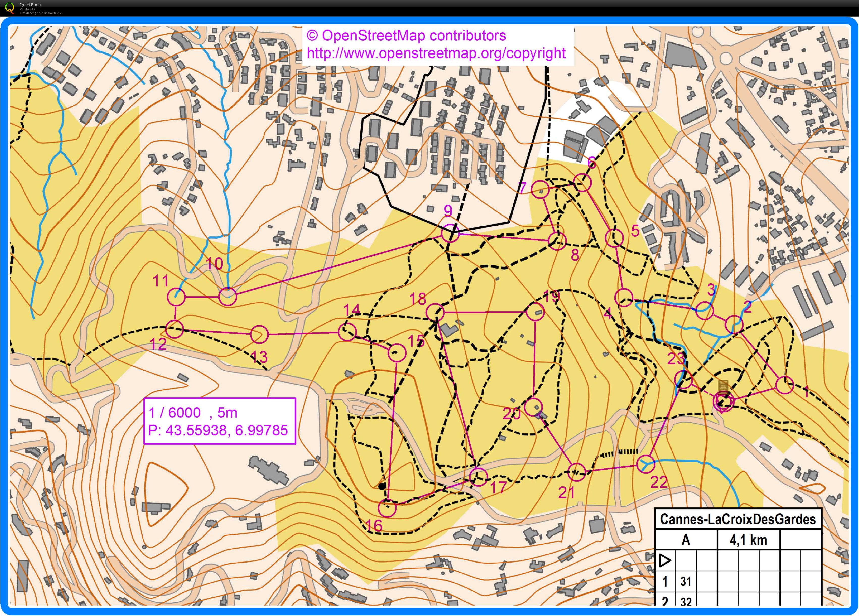This screenshot has height=616, width=859.
Task: Click control circle number 19
Action: [535, 312]
